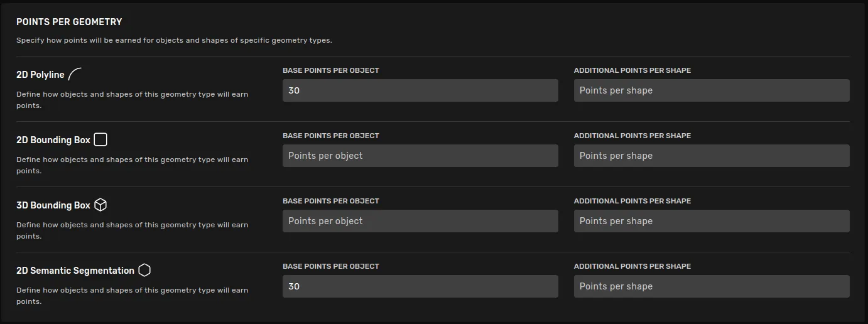868x324 pixels.
Task: Click BASE POINTS PER OBJECT label in 2D Polyline row
Action: pos(331,70)
